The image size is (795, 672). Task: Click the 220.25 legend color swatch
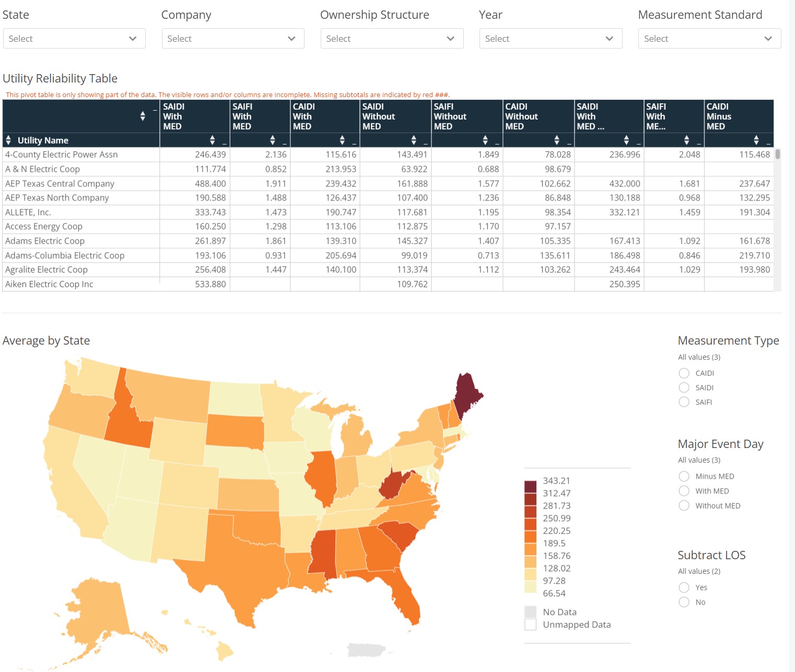click(530, 537)
